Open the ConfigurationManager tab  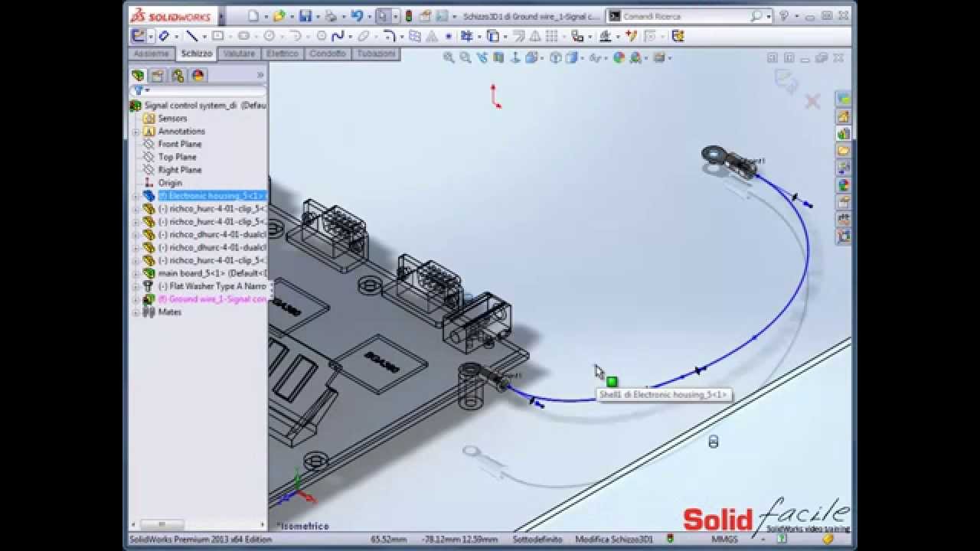pyautogui.click(x=178, y=75)
